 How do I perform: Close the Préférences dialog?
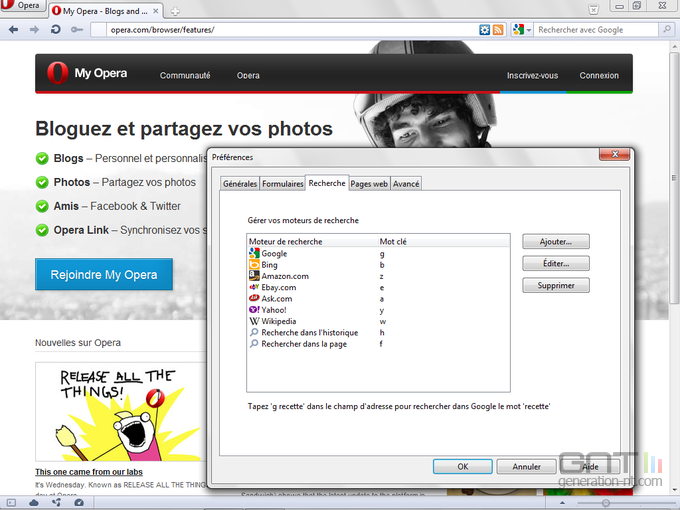tap(614, 154)
